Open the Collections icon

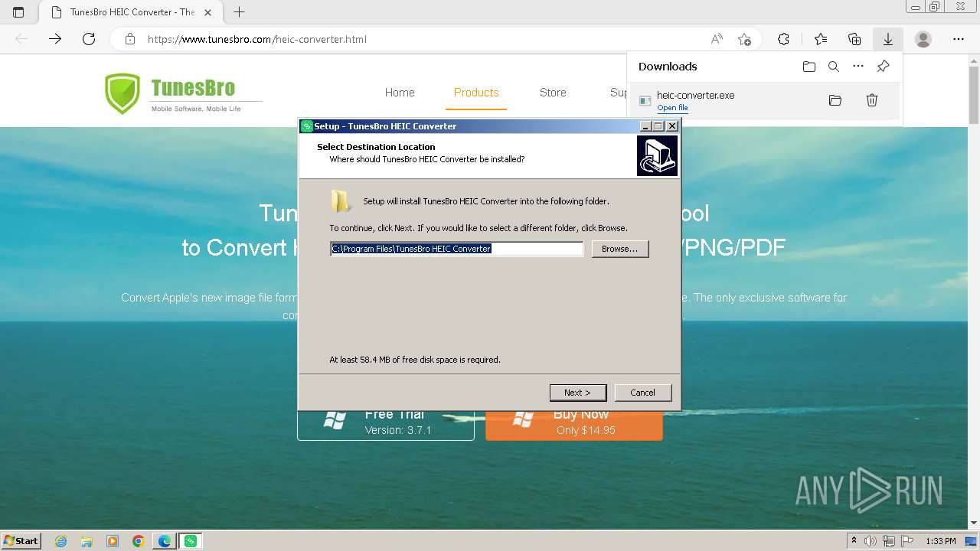854,39
